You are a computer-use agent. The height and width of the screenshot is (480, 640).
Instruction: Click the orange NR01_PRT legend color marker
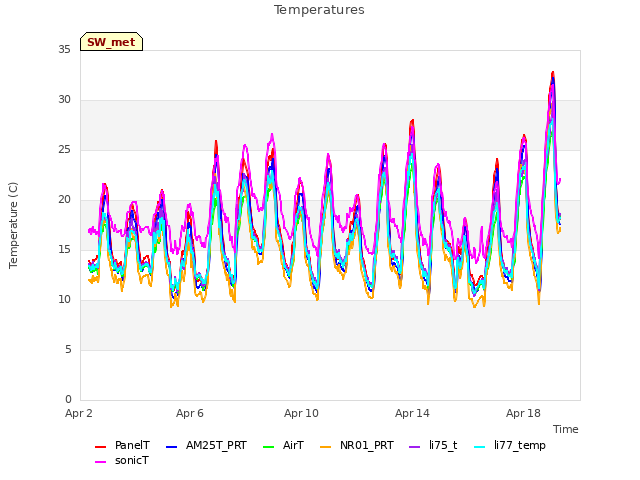pos(326,447)
